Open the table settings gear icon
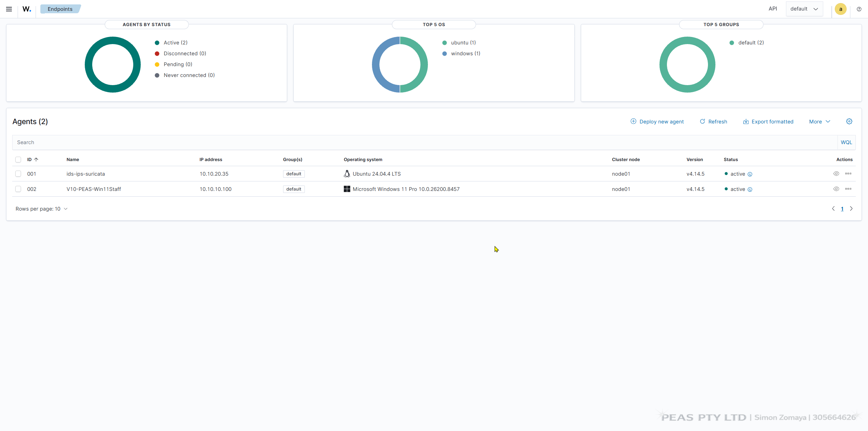The image size is (868, 431). pos(849,121)
